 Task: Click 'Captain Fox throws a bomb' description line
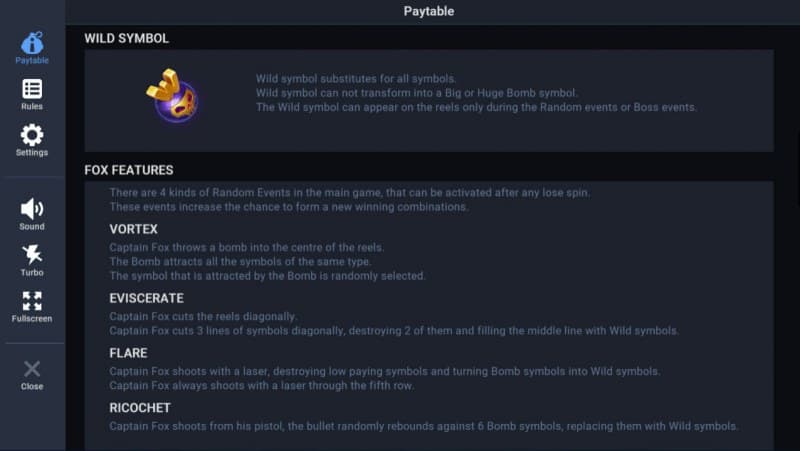pos(246,247)
